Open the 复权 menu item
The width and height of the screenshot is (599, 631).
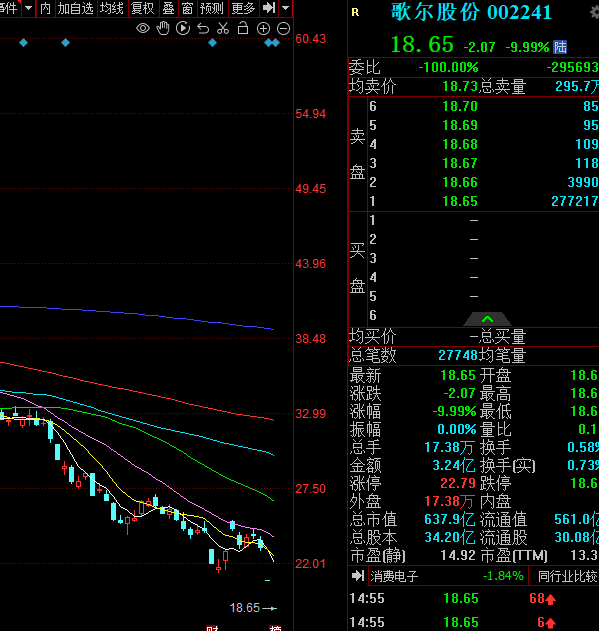143,8
